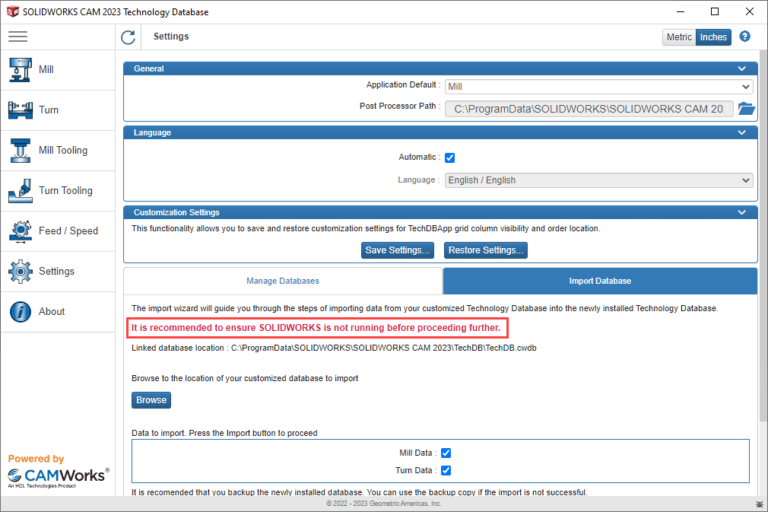768x512 pixels.
Task: Click the Save Settings button
Action: [398, 250]
